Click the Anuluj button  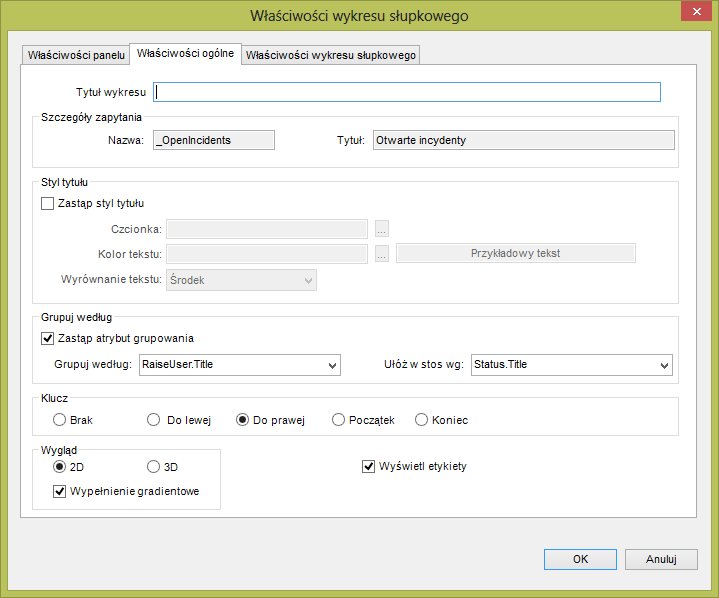click(x=661, y=559)
